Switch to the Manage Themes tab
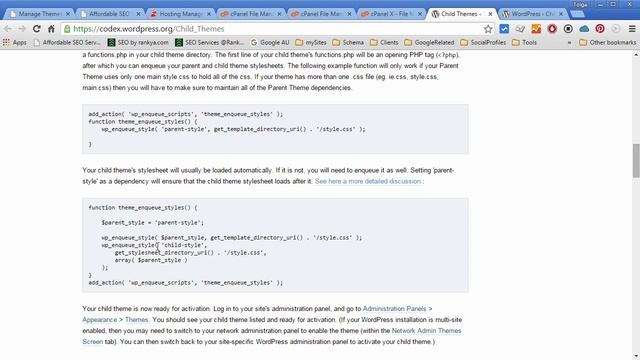Viewport: 640px width, 360px height. pos(39,14)
